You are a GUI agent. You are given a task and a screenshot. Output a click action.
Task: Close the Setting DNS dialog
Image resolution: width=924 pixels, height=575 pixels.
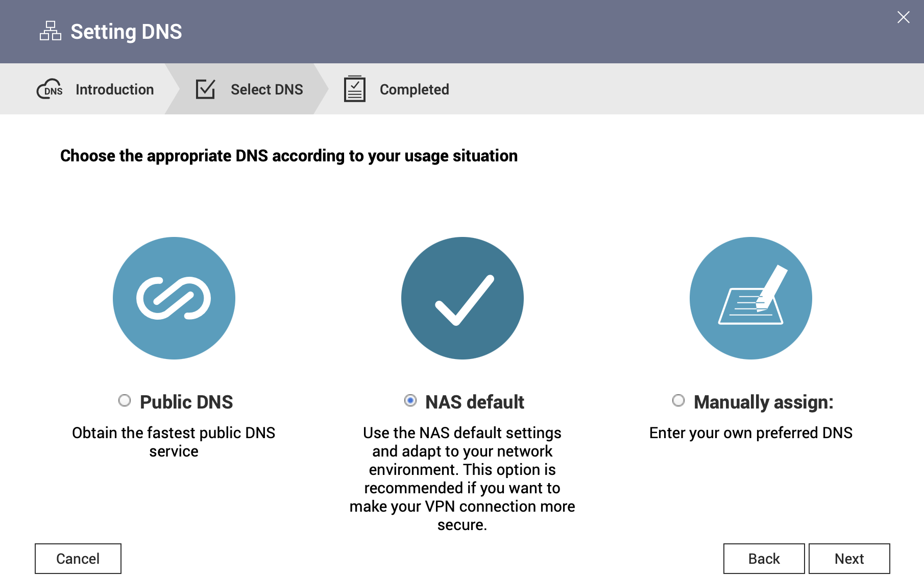[903, 17]
